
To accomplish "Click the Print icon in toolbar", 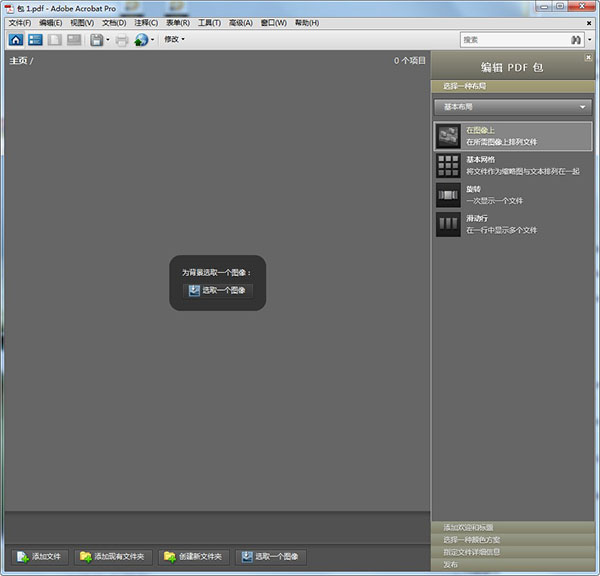I will 122,40.
